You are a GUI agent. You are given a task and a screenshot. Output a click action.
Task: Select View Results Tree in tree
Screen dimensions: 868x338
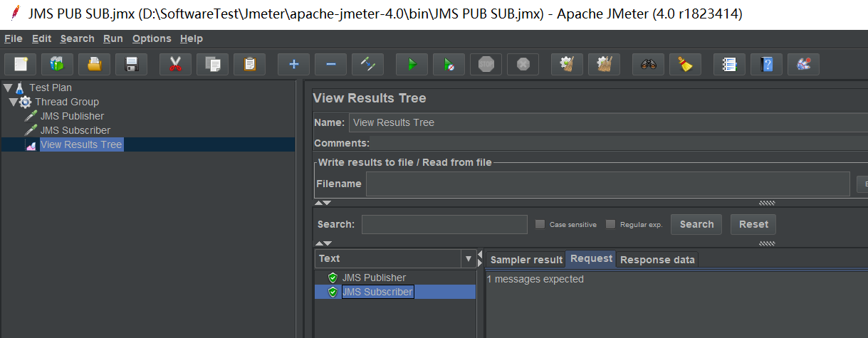pos(81,144)
